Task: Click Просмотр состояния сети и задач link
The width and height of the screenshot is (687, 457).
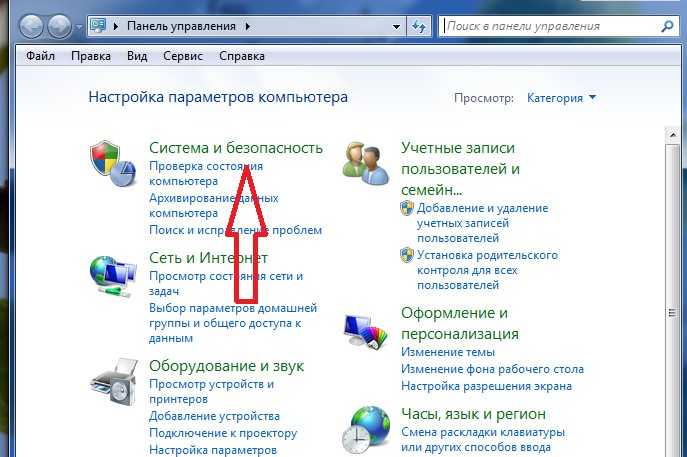Action: click(x=226, y=283)
